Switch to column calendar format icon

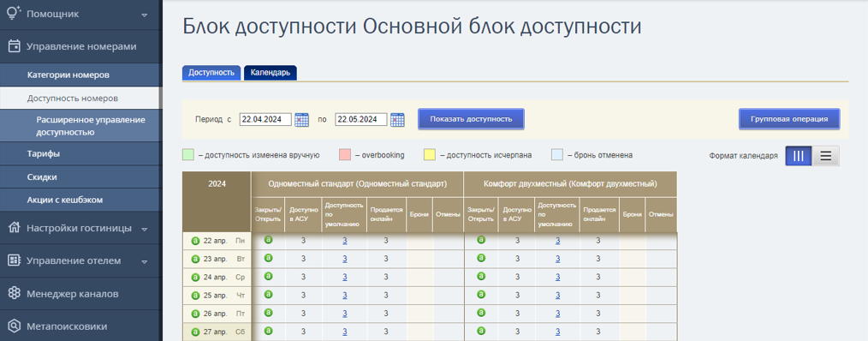click(x=799, y=156)
